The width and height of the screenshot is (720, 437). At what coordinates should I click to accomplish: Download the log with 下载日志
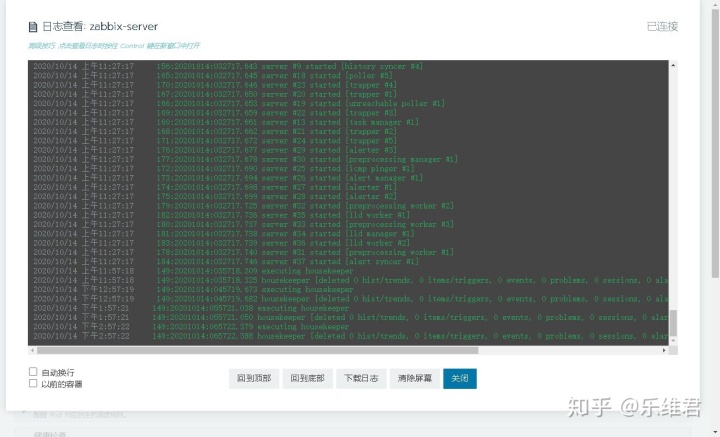tap(361, 378)
